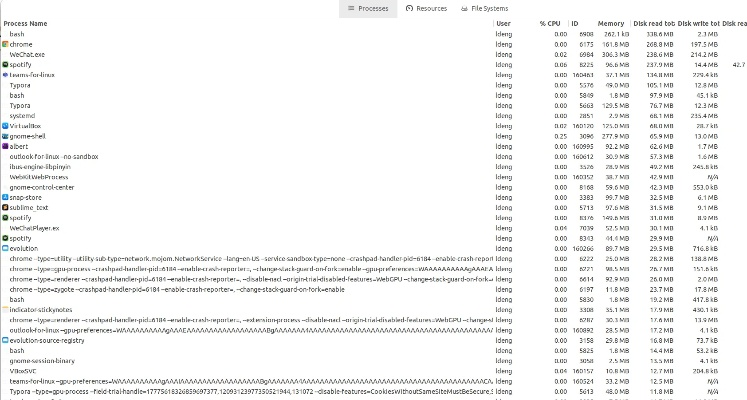This screenshot has height=400, width=747.
Task: Click the sublime_text process icon
Action: pyautogui.click(x=5, y=207)
